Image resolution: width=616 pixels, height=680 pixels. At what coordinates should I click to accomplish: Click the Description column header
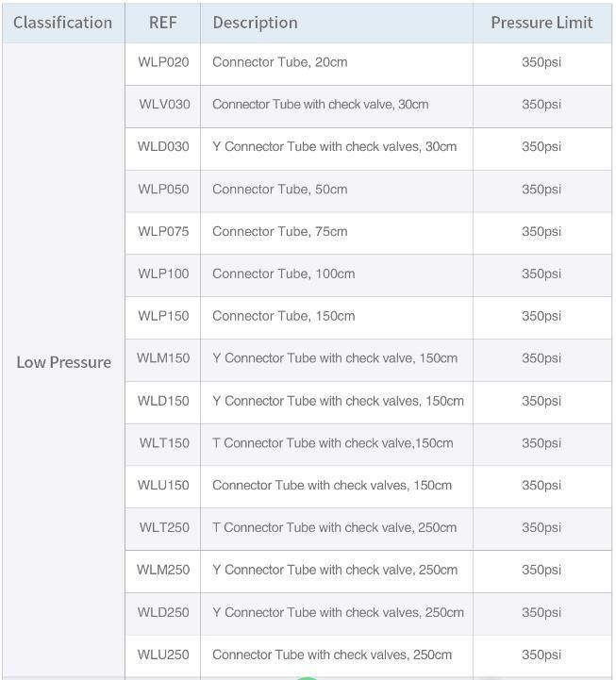(x=255, y=23)
